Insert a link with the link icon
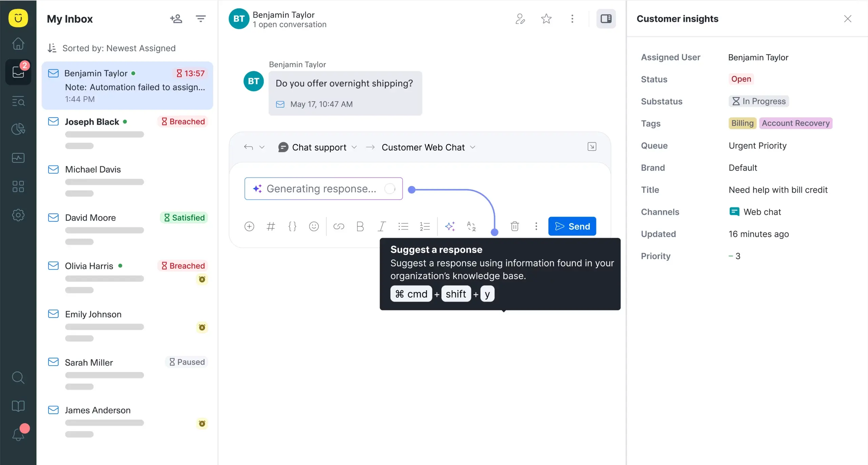 point(339,226)
